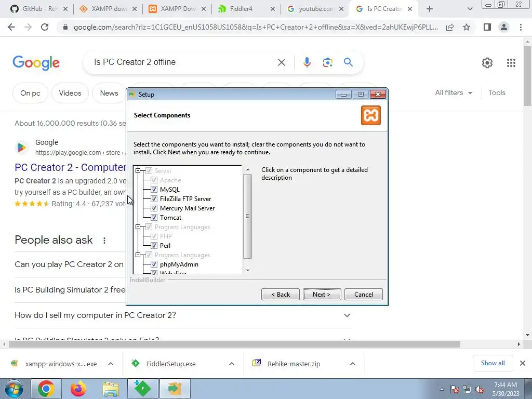Viewport: 532px width, 399px height.
Task: Collapse the Server tree node
Action: [138, 170]
